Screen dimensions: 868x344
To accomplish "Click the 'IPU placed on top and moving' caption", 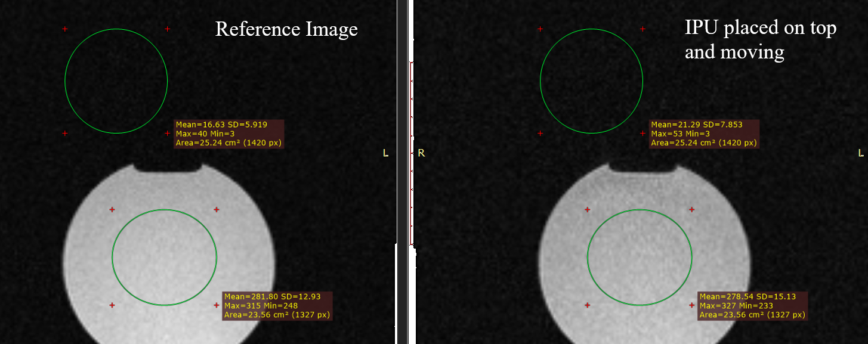I will [x=760, y=39].
